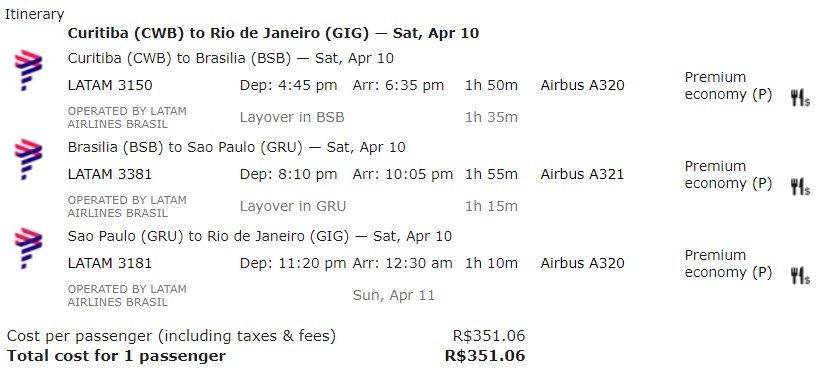Click Layover in GRU text
The height and width of the screenshot is (373, 821).
(293, 206)
